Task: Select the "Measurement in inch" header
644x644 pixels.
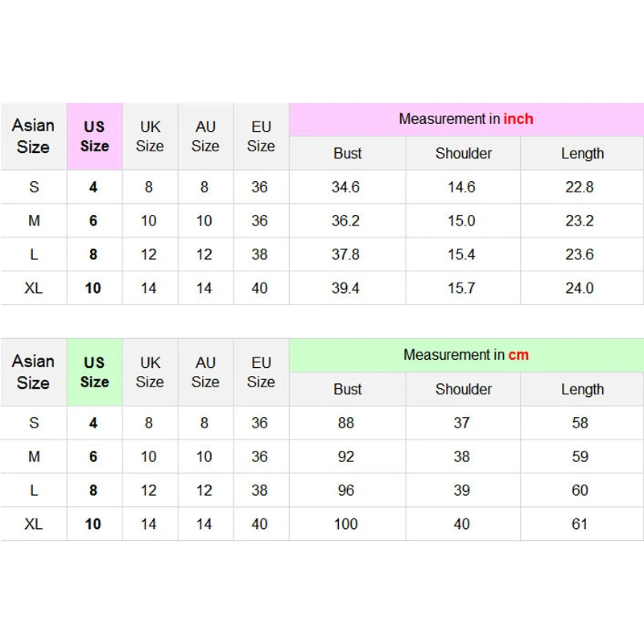Action: 466,119
